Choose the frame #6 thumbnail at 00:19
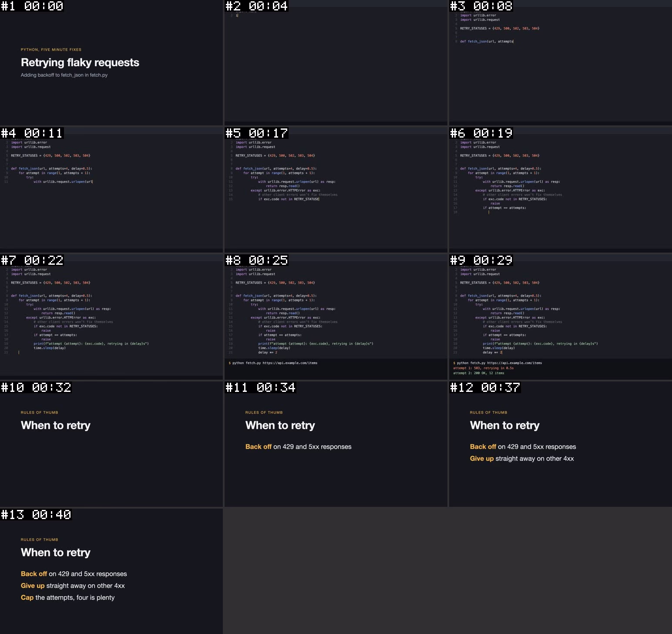Viewport: 672px width, 634px height. tap(561, 190)
